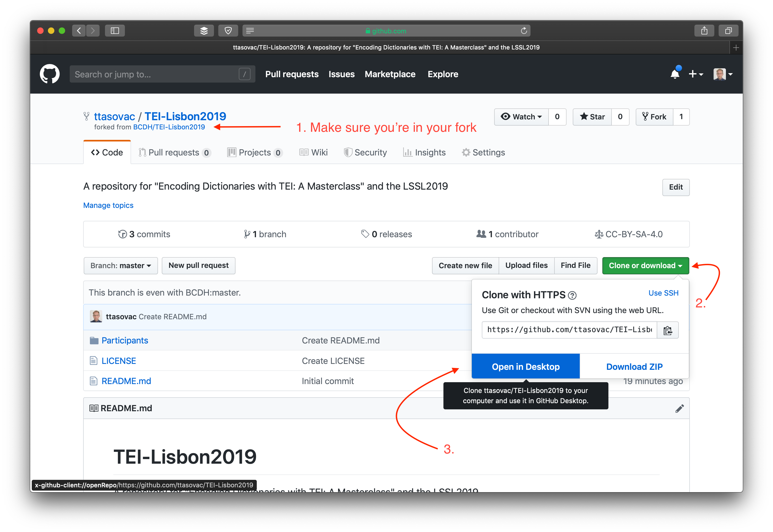Go forward with Safari forward arrow
773x532 pixels.
pyautogui.click(x=93, y=31)
